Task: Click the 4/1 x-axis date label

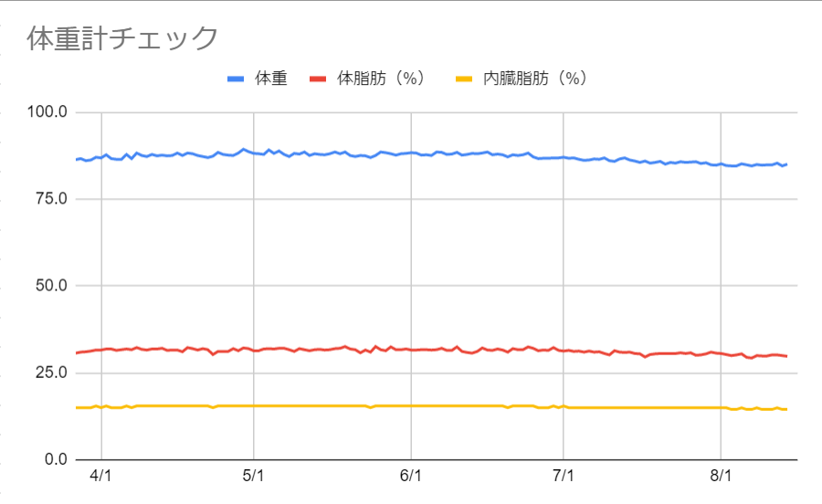Action: coord(100,476)
